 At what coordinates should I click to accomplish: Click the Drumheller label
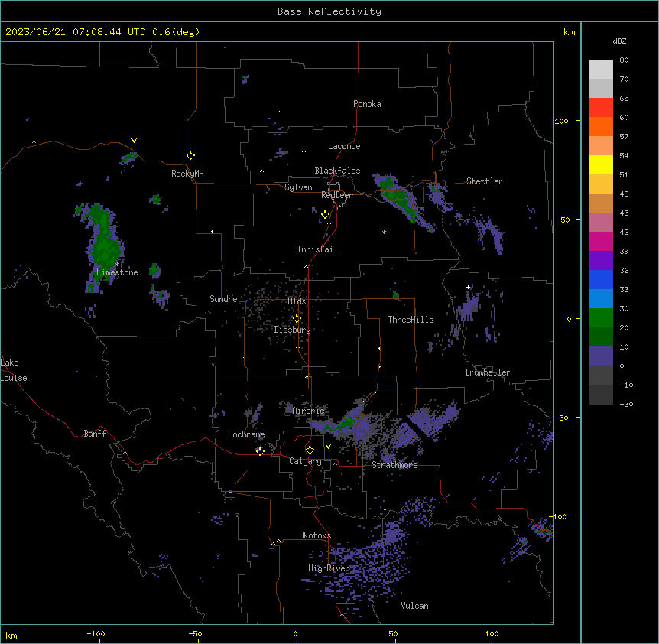pos(488,372)
